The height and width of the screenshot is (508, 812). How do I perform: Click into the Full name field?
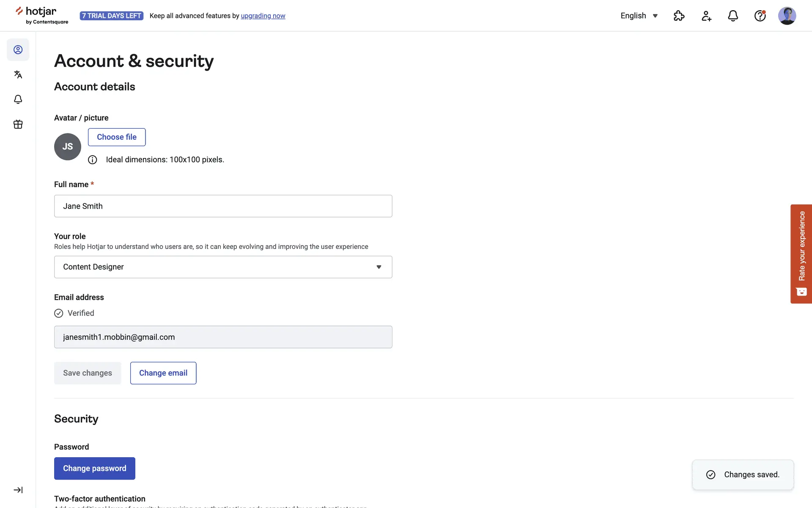click(223, 206)
